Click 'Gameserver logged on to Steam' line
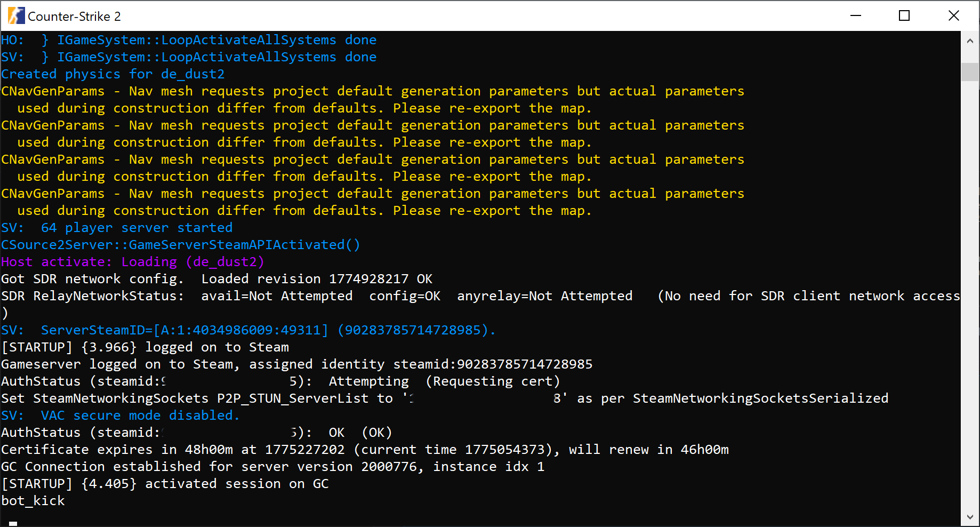 (x=296, y=364)
